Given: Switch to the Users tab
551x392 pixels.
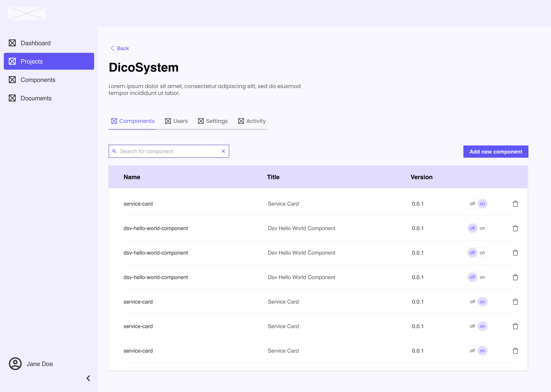Looking at the screenshot, I should [176, 121].
